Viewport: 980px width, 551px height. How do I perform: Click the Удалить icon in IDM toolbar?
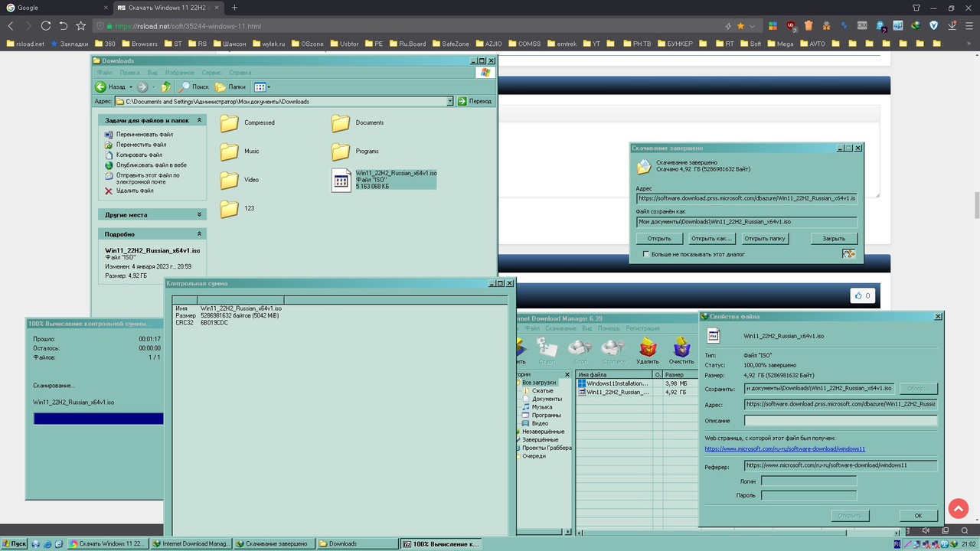pyautogui.click(x=648, y=348)
